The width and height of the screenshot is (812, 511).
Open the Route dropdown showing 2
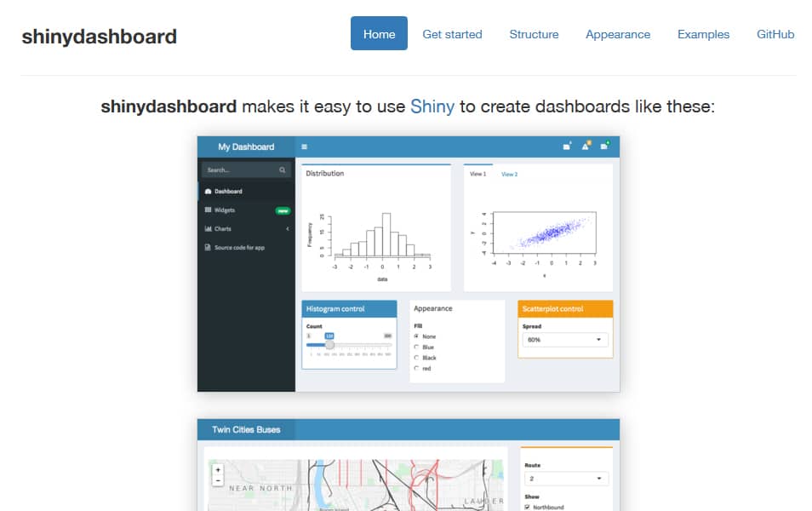tap(566, 479)
